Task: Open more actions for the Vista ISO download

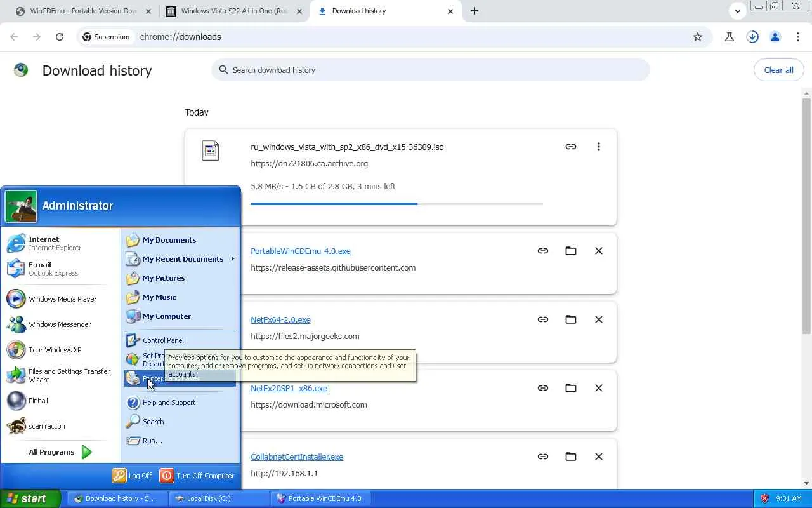Action: 598,147
